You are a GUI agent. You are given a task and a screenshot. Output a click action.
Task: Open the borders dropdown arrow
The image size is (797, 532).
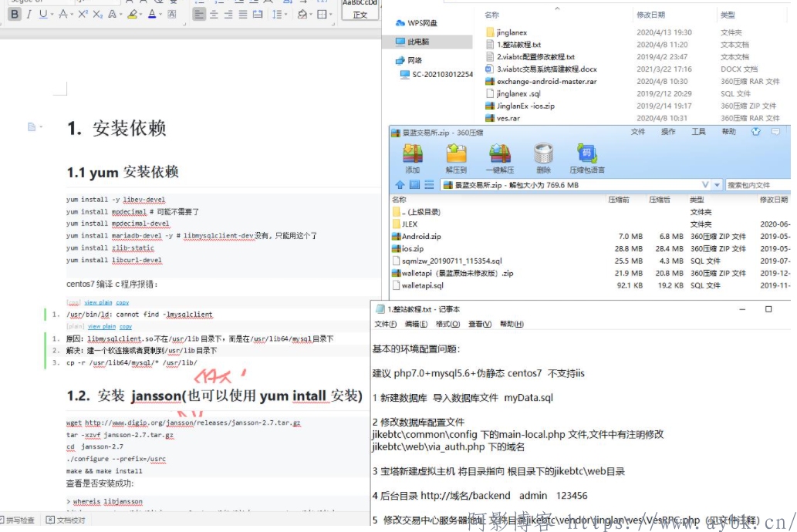pyautogui.click(x=330, y=15)
